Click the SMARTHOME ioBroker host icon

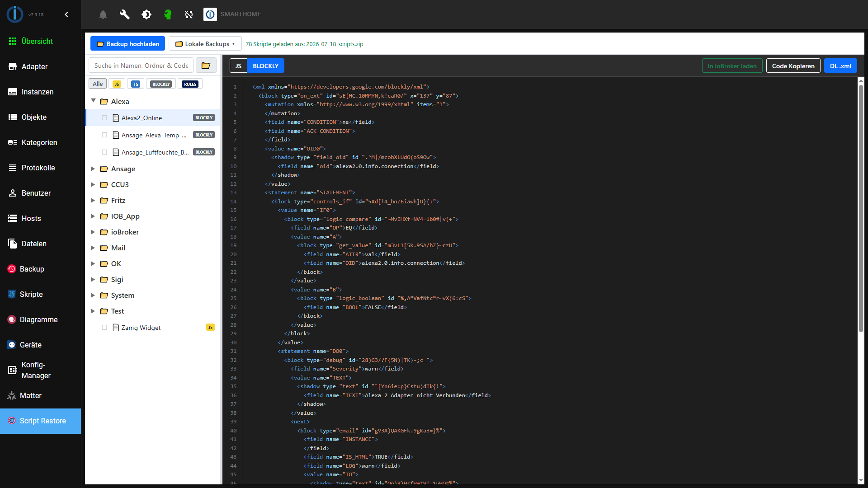coord(210,14)
